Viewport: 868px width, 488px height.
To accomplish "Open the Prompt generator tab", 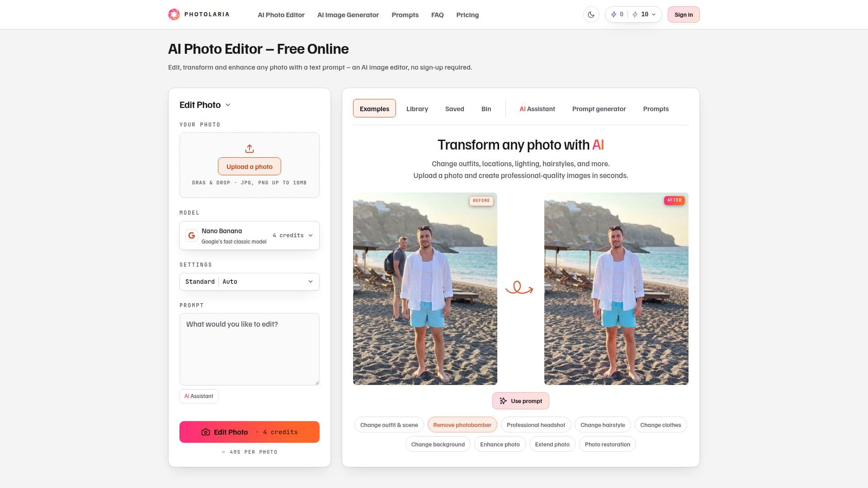I will click(599, 109).
